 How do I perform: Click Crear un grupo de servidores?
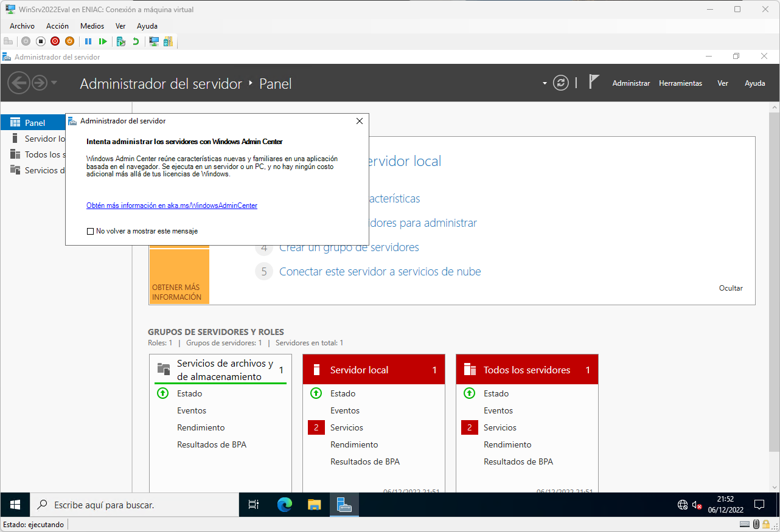[x=349, y=247]
